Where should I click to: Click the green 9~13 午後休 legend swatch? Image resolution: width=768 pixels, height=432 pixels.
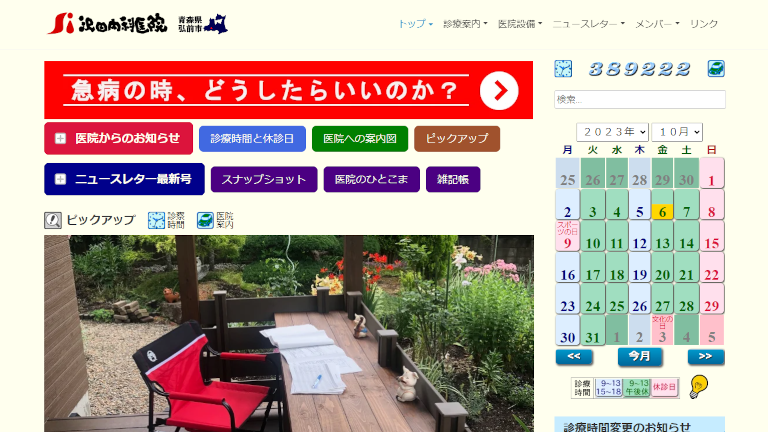pos(636,387)
